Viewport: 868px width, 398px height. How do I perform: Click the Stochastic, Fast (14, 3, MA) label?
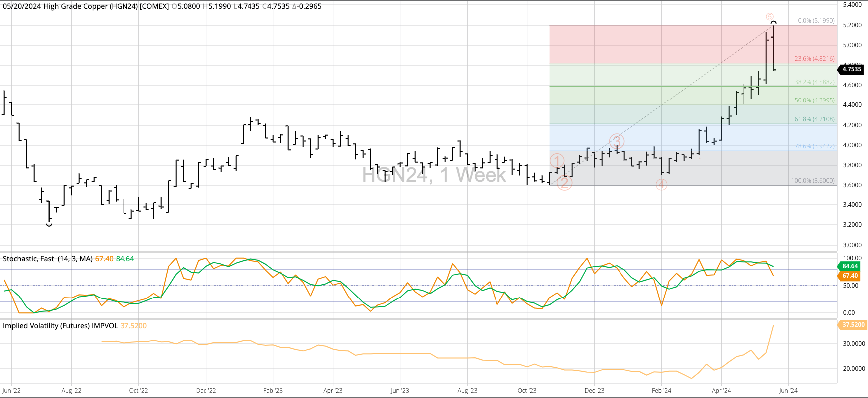coord(48,259)
